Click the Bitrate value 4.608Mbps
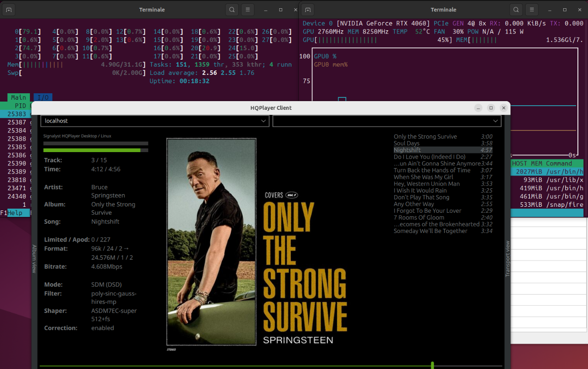Viewport: 588px width, 369px height. point(107,267)
